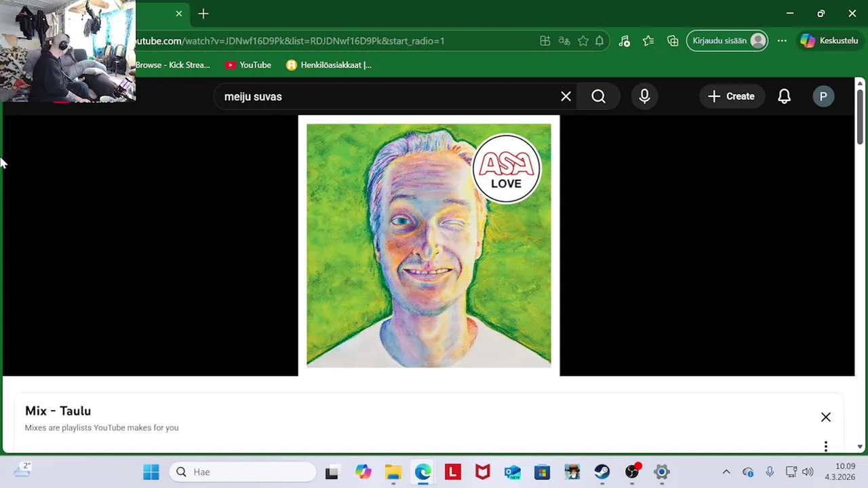
Task: Click the apps icon in the address bar
Action: (x=545, y=41)
